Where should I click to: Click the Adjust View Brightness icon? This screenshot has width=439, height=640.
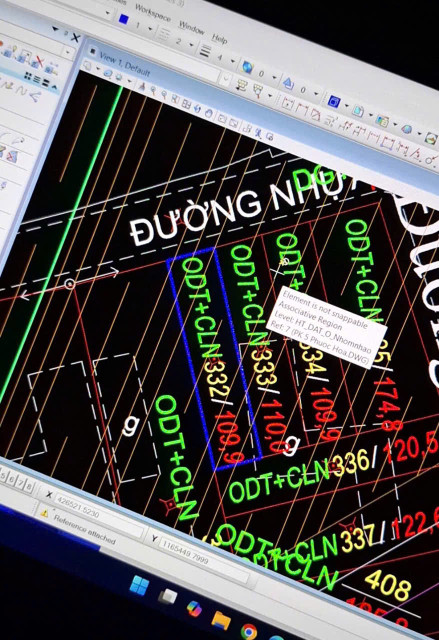click(118, 77)
